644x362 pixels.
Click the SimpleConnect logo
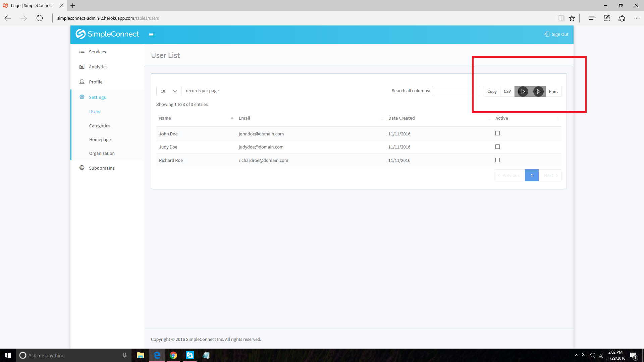[x=107, y=34]
